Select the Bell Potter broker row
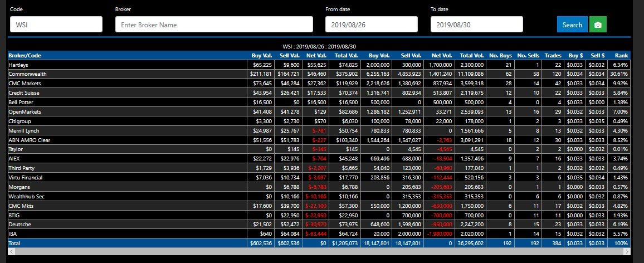 coord(319,103)
